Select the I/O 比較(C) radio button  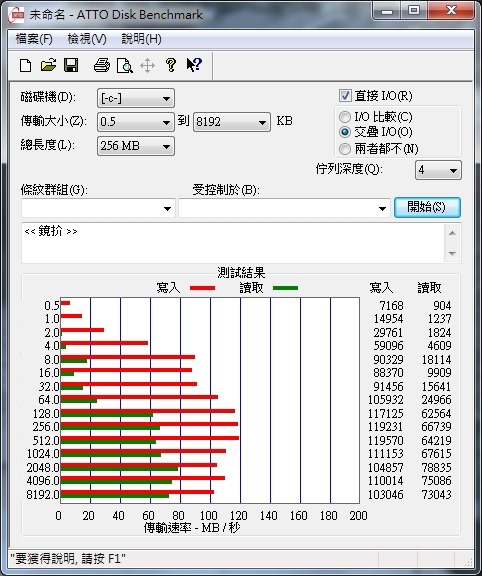coord(345,117)
